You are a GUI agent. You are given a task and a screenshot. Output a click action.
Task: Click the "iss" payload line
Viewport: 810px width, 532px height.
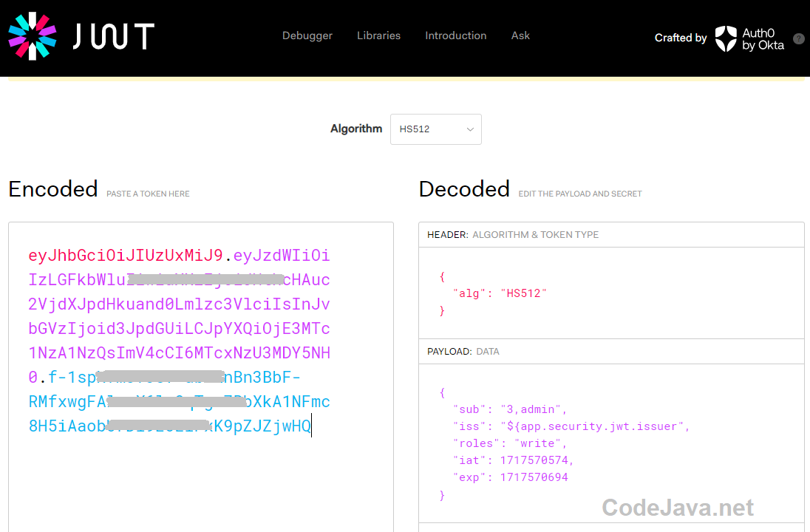point(571,426)
